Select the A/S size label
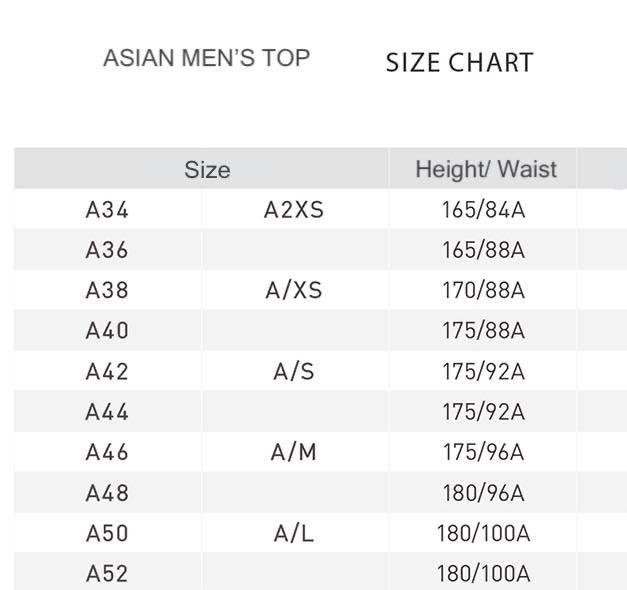The width and height of the screenshot is (627, 590). tap(294, 371)
